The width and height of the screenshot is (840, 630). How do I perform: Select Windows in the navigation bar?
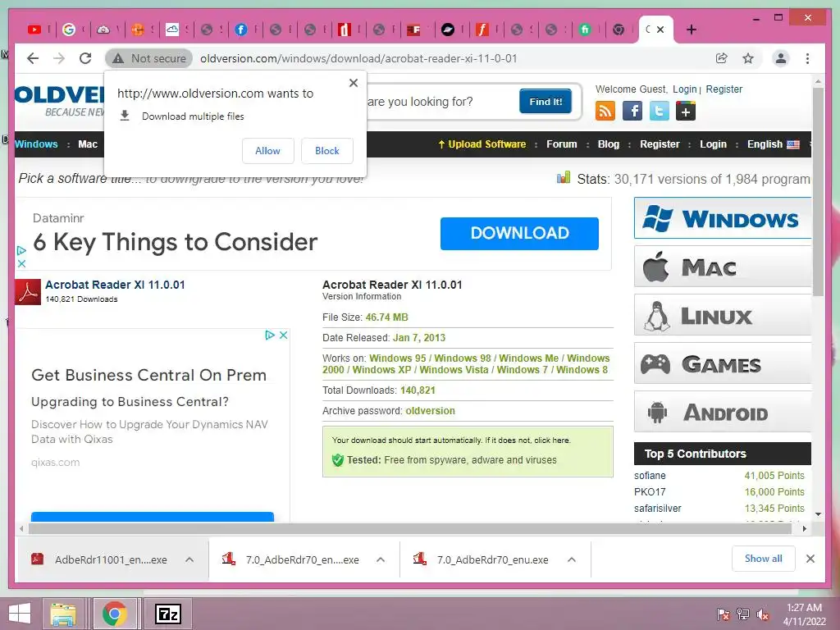(x=36, y=144)
